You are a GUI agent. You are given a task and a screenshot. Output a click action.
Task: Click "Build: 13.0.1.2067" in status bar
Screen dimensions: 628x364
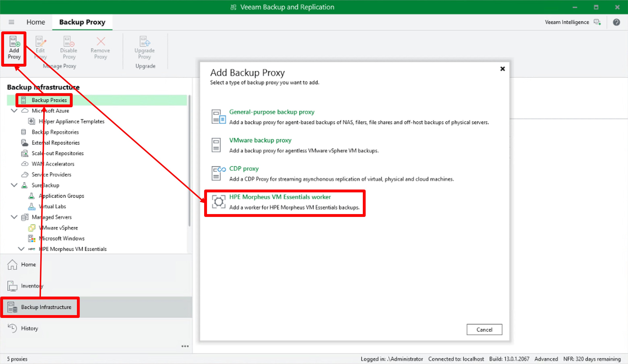(509, 359)
